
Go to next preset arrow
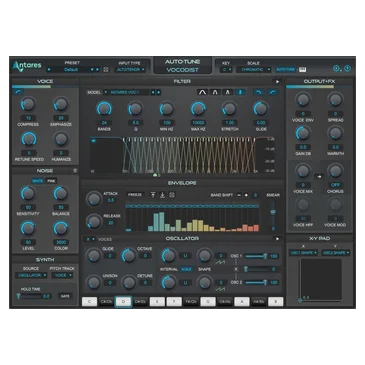pyautogui.click(x=97, y=70)
